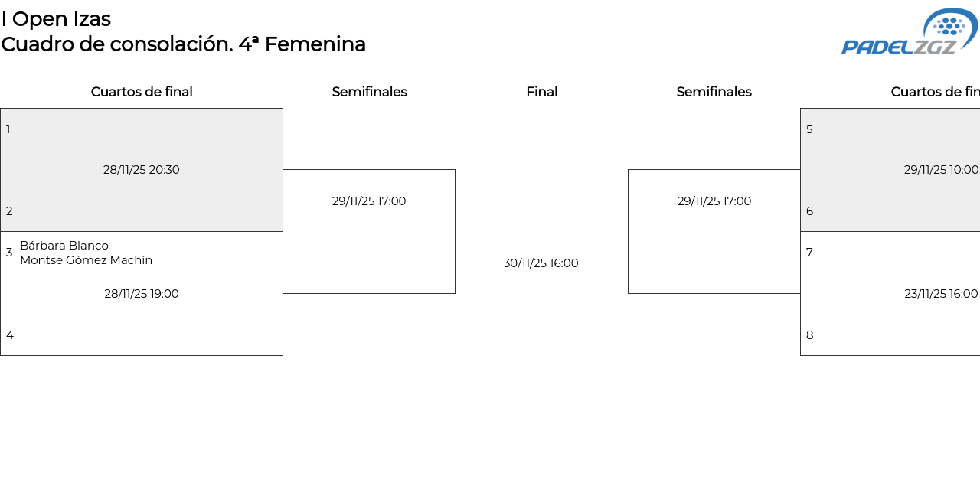The image size is (980, 483).
Task: Select bracket slot number 4
Action: (9, 335)
